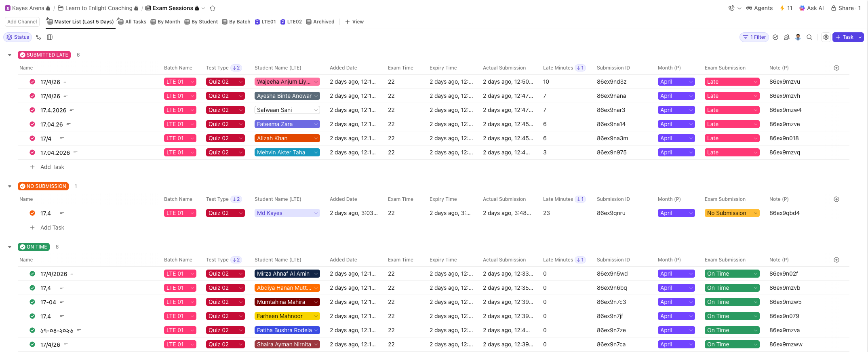Screen dimensions: 868x352
Task: Toggle status of the 17/4/2026 task
Action: [x=32, y=274]
